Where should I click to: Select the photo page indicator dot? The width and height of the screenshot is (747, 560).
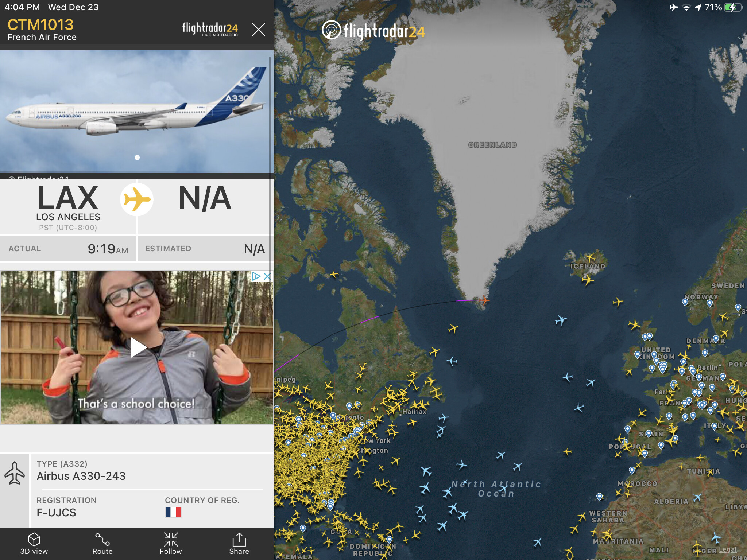[137, 157]
